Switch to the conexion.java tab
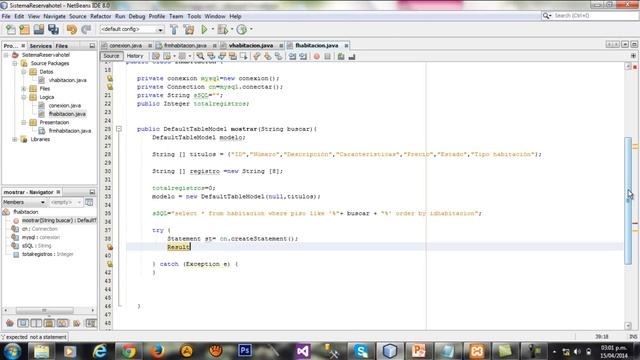This screenshot has height=360, width=640. (125, 46)
